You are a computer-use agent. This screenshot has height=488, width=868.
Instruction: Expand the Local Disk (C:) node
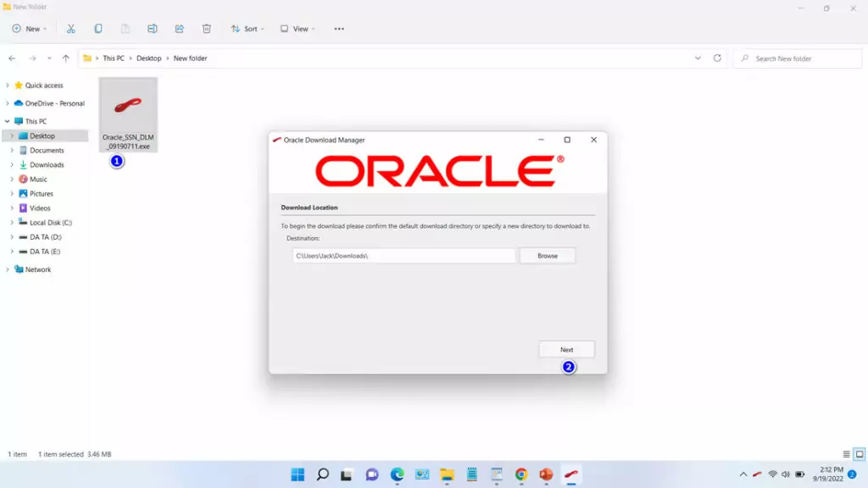pos(12,223)
